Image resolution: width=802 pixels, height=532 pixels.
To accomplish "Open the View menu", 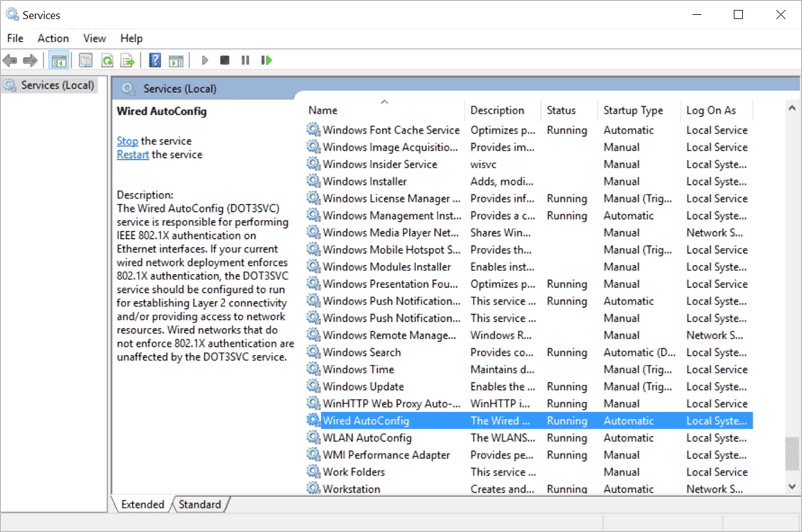I will coord(95,38).
